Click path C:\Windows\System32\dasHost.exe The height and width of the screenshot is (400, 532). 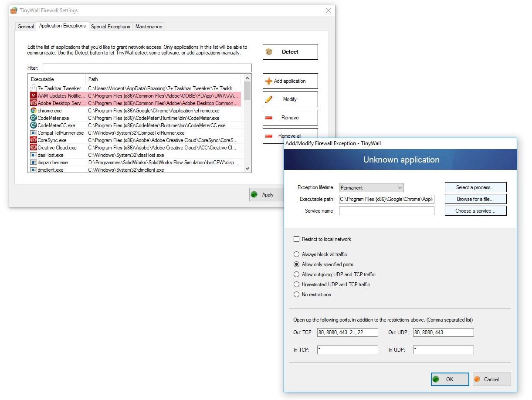[x=126, y=155]
